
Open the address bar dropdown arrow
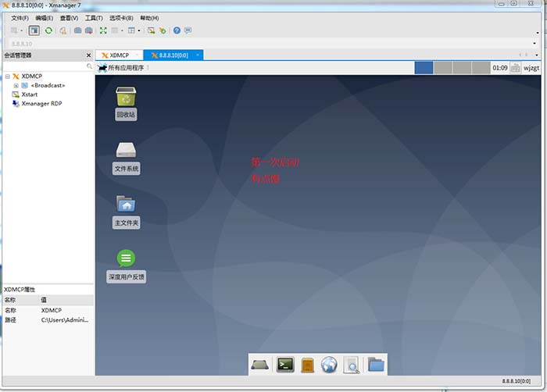(534, 44)
